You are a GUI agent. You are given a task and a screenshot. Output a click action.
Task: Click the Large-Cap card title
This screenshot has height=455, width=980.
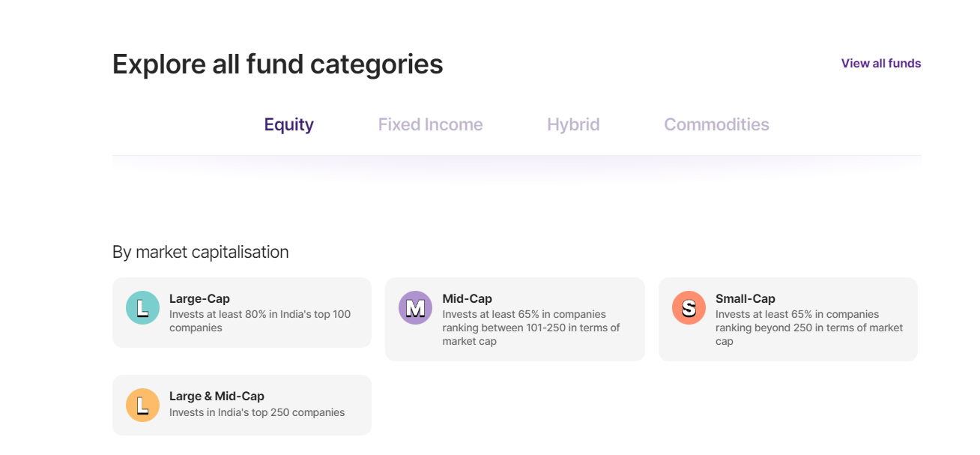tap(199, 298)
